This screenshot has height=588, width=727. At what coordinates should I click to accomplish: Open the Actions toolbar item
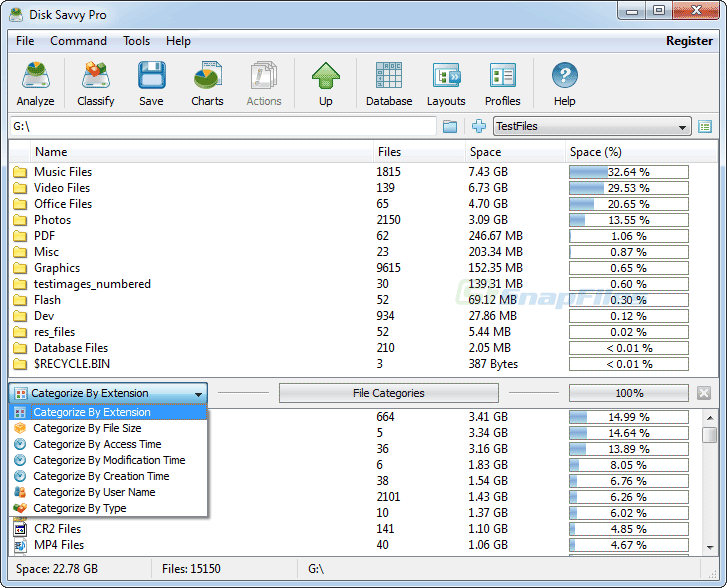(x=264, y=83)
